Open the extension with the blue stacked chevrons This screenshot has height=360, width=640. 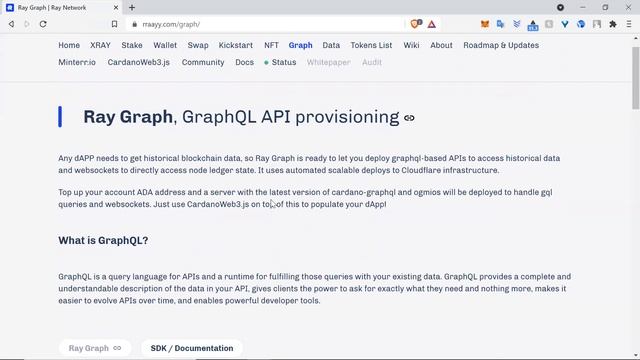coord(516,24)
